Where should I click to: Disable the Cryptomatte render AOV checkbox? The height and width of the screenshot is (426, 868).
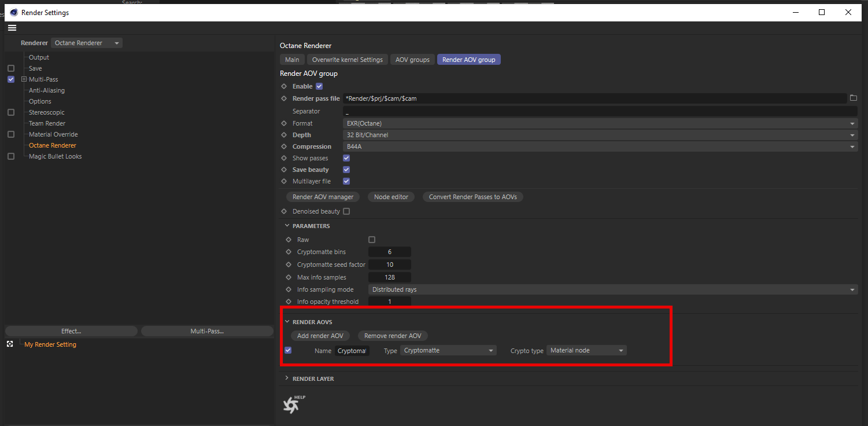coord(288,350)
